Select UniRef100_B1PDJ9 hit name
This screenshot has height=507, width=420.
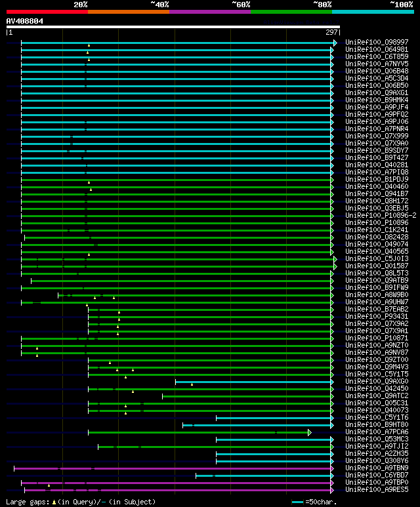(x=377, y=180)
